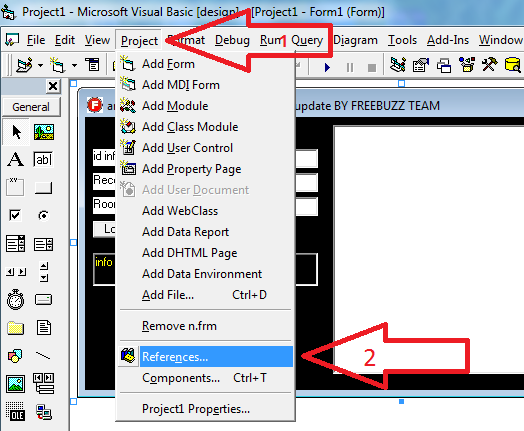Choose Add User Control menu entry
This screenshot has height=431, width=524.
click(x=205, y=148)
